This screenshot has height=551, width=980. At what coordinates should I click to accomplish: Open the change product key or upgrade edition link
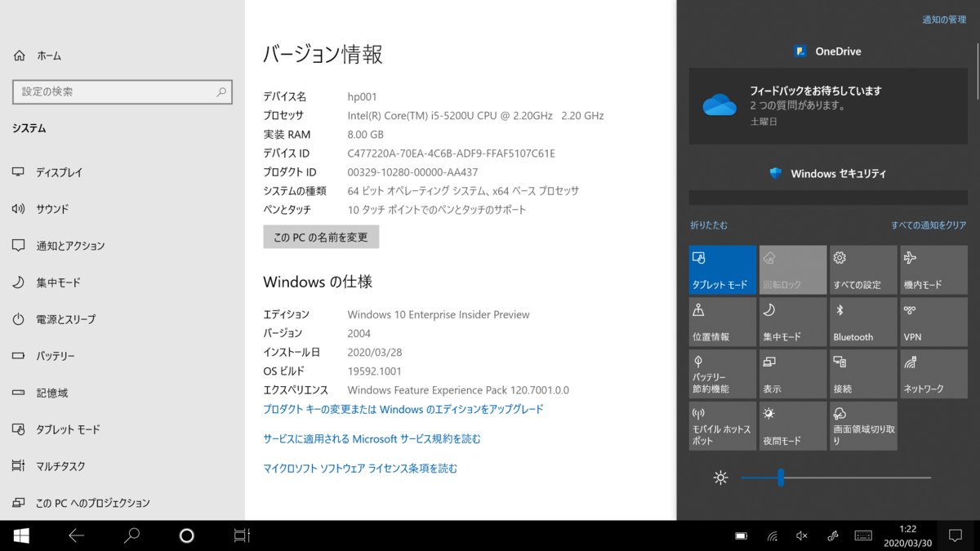[x=403, y=409]
